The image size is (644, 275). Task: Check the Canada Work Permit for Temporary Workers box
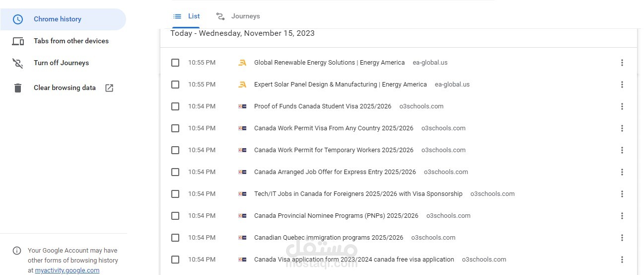(x=175, y=150)
